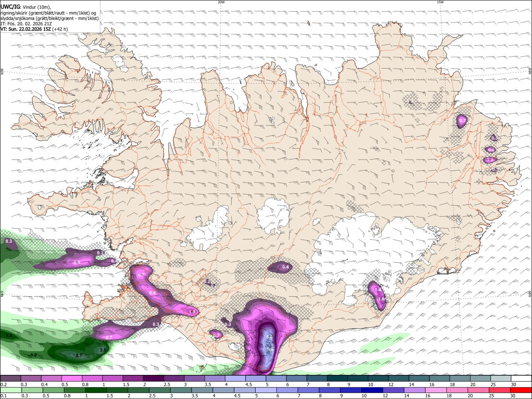Click the Hofsjökull glacier white area
The image size is (532, 399).
coord(273,215)
